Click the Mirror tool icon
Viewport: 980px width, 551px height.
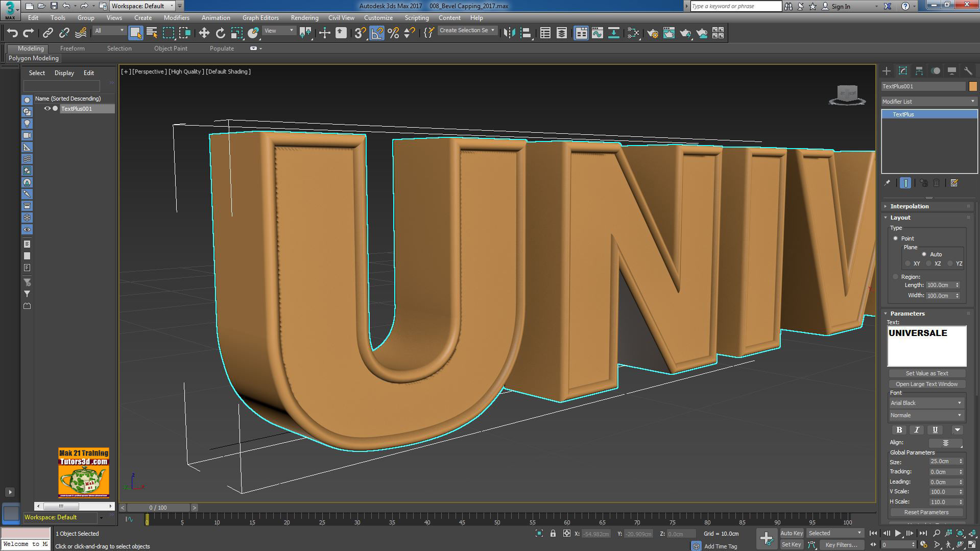point(509,33)
